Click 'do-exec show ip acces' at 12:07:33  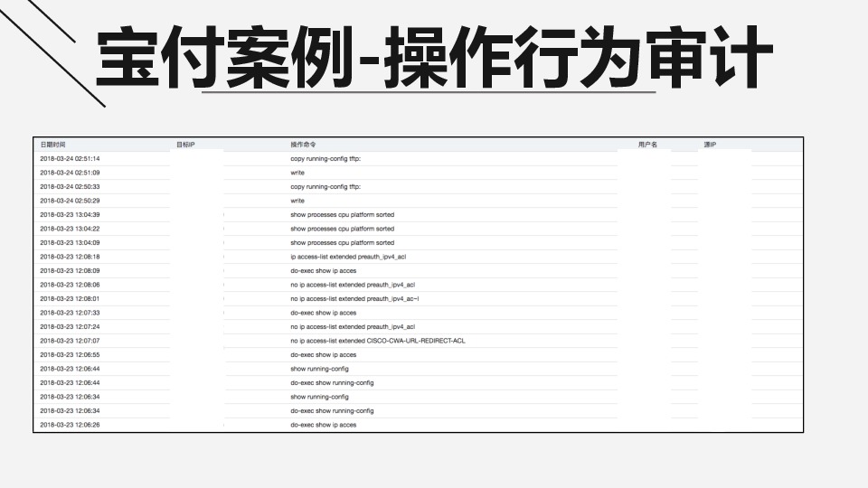324,313
